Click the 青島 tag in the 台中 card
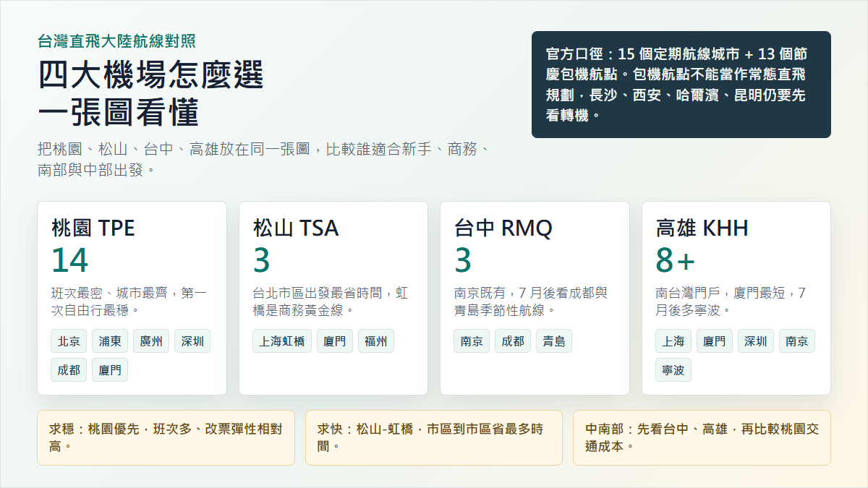 pyautogui.click(x=554, y=341)
